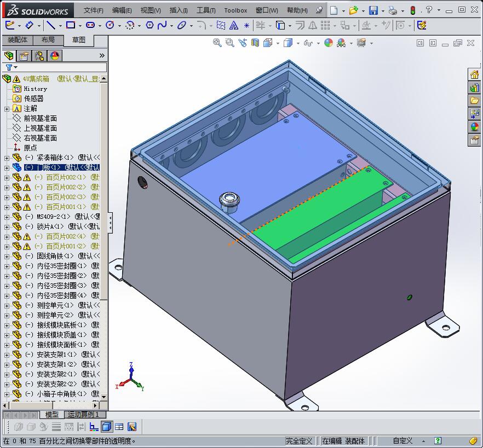Toggle the Hide/Show Items eyeglasses icon

click(x=308, y=43)
